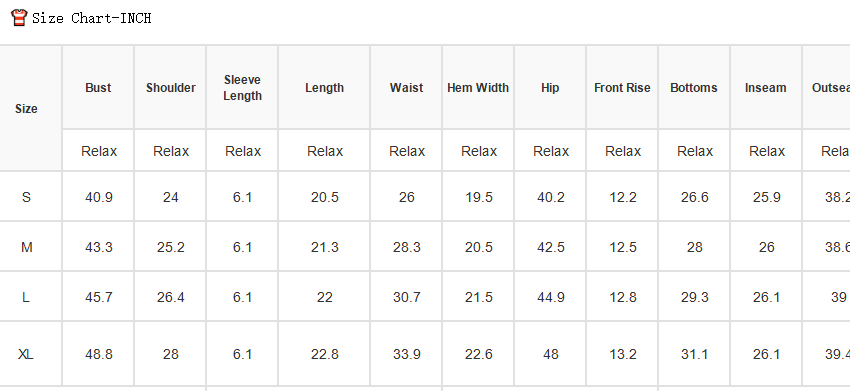The image size is (850, 391).
Task: Click the Inseam column header
Action: tap(765, 88)
